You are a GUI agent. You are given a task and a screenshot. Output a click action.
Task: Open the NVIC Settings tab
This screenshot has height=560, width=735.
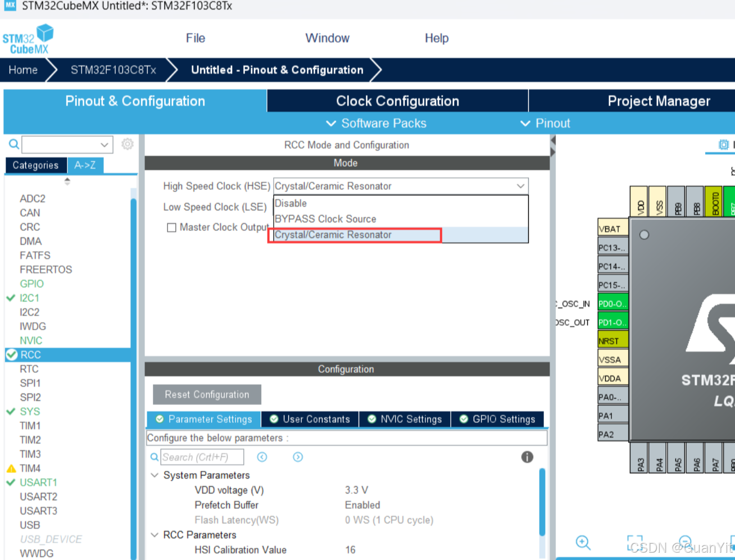click(405, 419)
